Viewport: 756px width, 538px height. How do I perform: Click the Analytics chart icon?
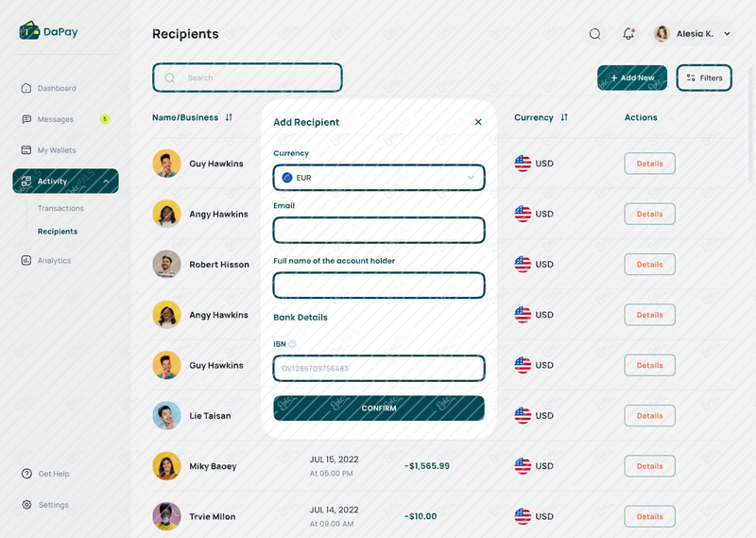(x=26, y=260)
